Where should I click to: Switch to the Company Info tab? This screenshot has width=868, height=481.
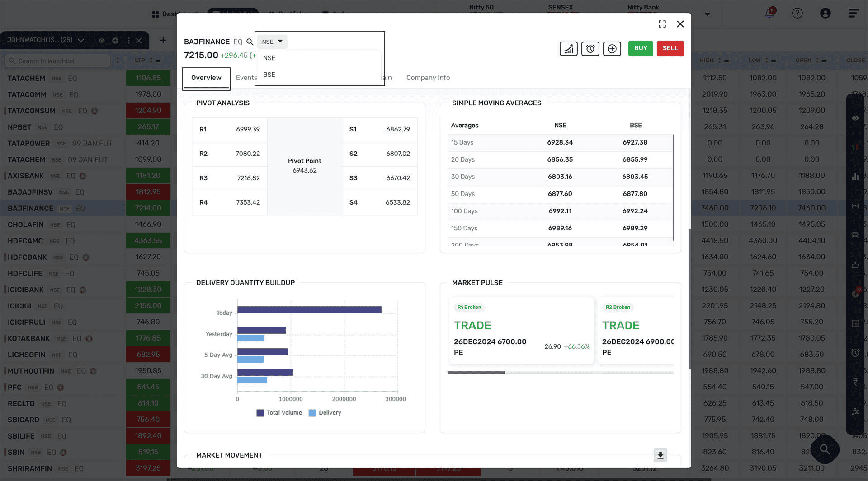coord(428,78)
